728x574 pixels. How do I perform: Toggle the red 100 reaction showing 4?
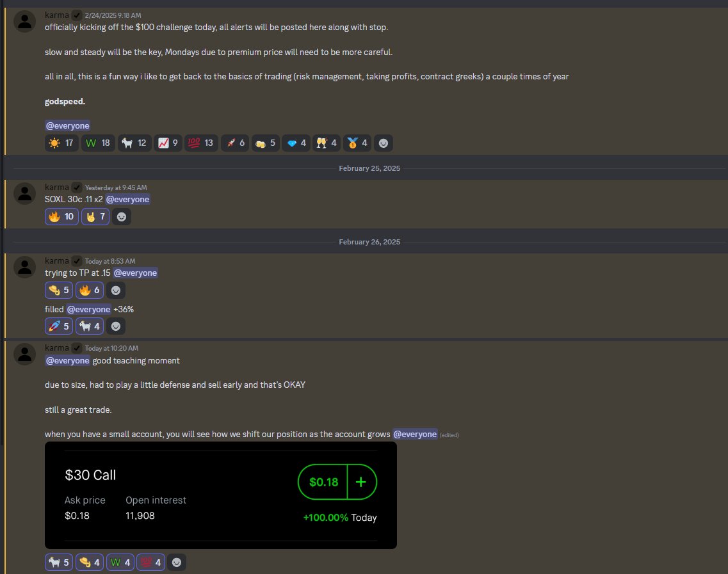pyautogui.click(x=151, y=562)
